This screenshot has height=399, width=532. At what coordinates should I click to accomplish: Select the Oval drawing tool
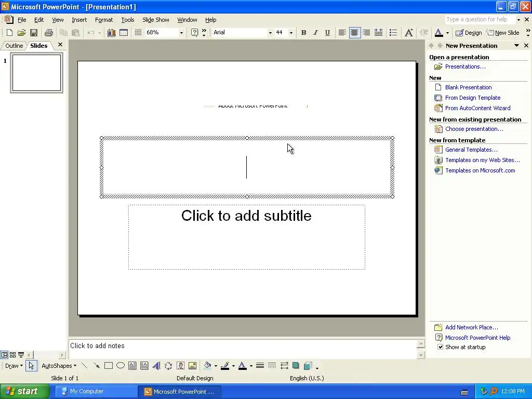121,366
